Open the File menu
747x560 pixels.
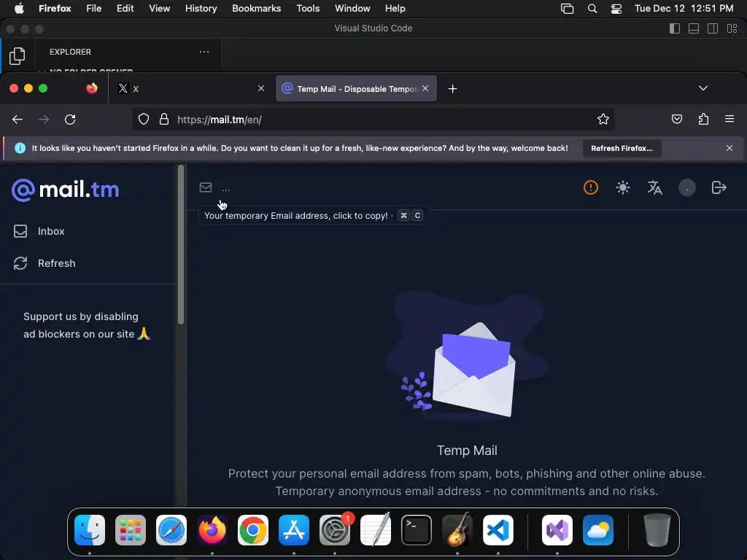pyautogui.click(x=94, y=9)
